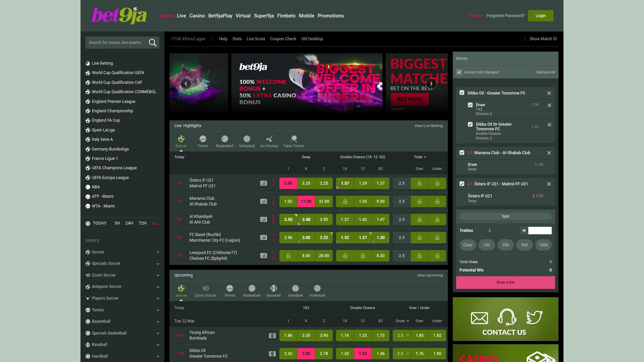The image size is (644, 362).
Task: Open stats icon for Östers IF U21 match
Action: [264, 183]
